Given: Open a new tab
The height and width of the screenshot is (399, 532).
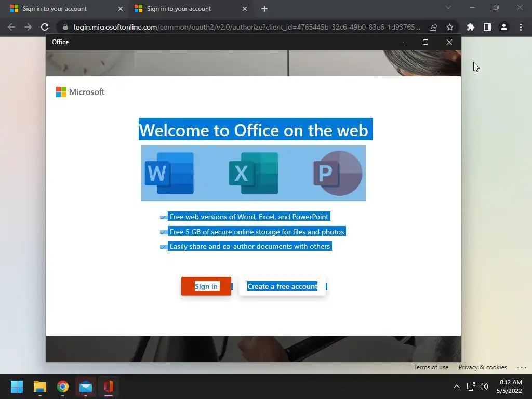Looking at the screenshot, I should tap(264, 9).
